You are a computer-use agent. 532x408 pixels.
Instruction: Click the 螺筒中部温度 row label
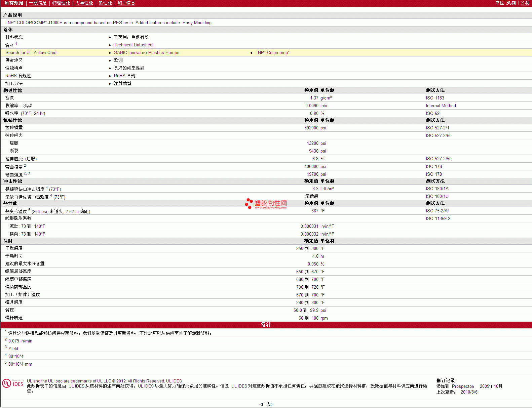click(18, 279)
